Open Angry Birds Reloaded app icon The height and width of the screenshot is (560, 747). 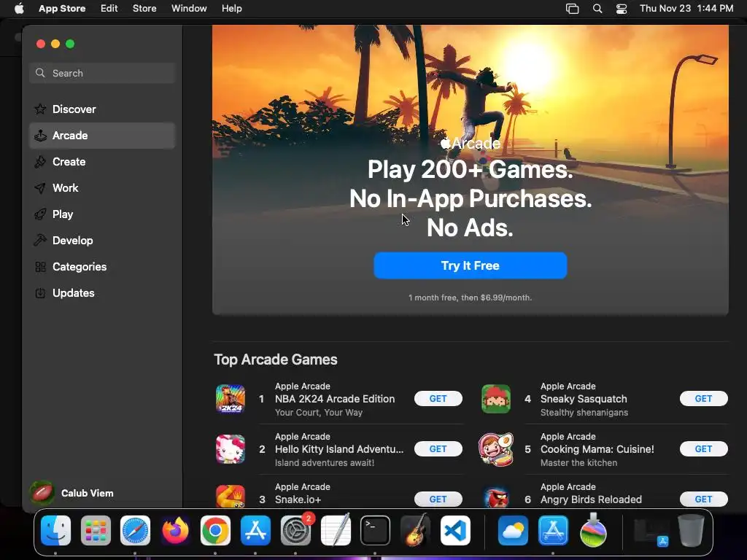[x=496, y=497]
